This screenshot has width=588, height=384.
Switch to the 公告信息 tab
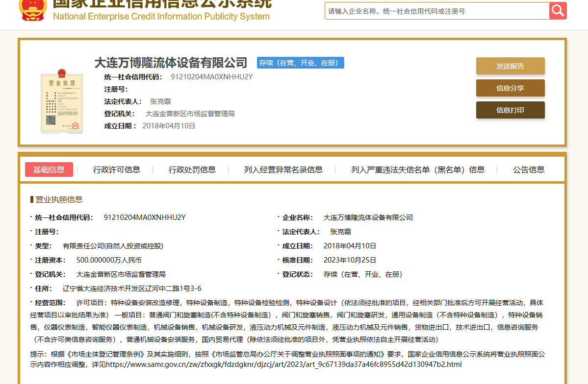coord(529,169)
